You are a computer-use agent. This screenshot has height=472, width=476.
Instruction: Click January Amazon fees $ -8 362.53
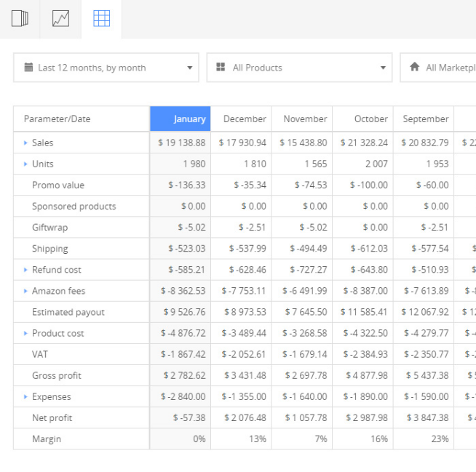click(x=183, y=291)
